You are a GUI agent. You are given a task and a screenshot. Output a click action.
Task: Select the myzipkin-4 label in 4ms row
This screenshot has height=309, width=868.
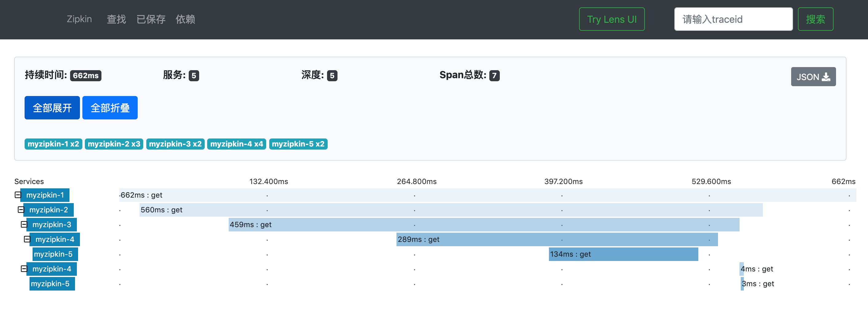(x=52, y=269)
